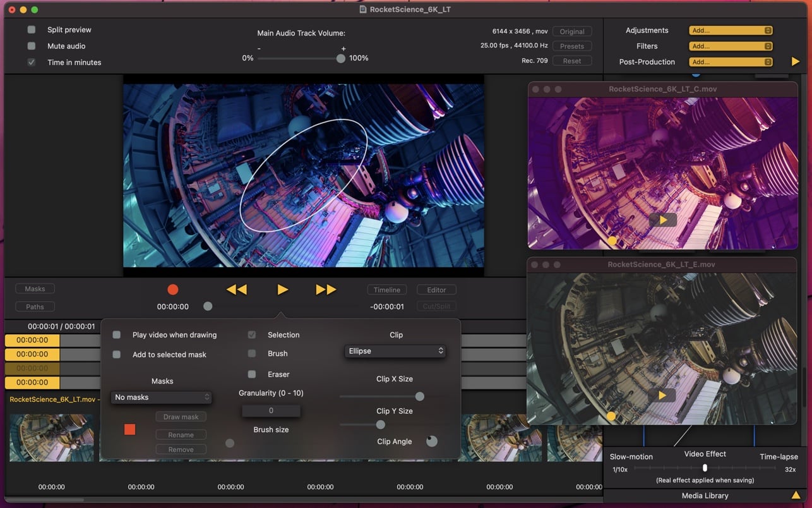Open the Clip shape Ellipse dropdown
812x508 pixels.
(395, 351)
